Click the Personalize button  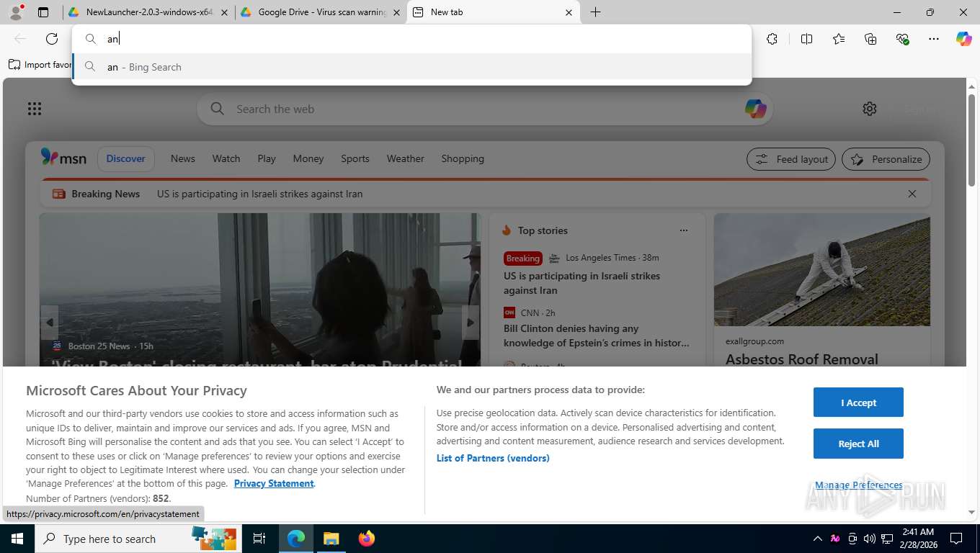pyautogui.click(x=886, y=159)
